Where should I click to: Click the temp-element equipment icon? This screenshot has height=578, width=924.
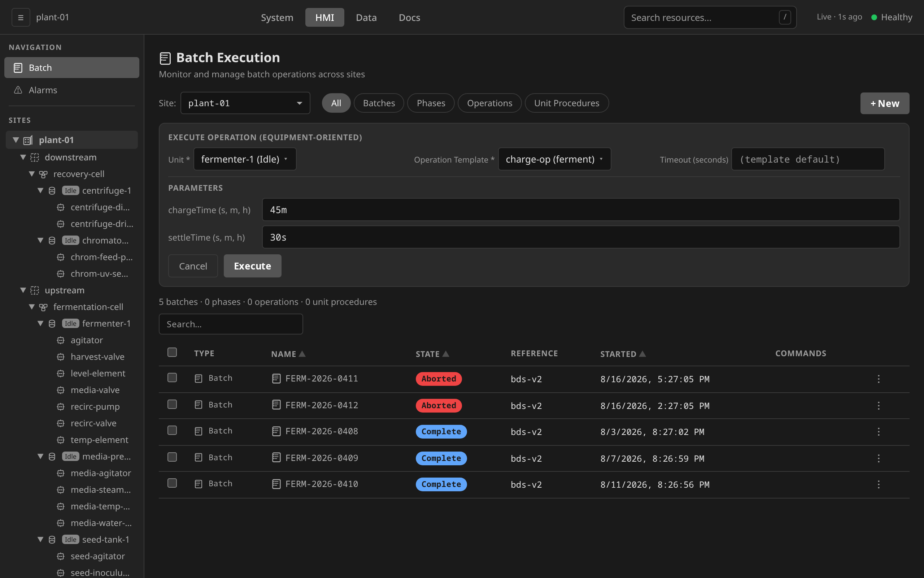(61, 440)
